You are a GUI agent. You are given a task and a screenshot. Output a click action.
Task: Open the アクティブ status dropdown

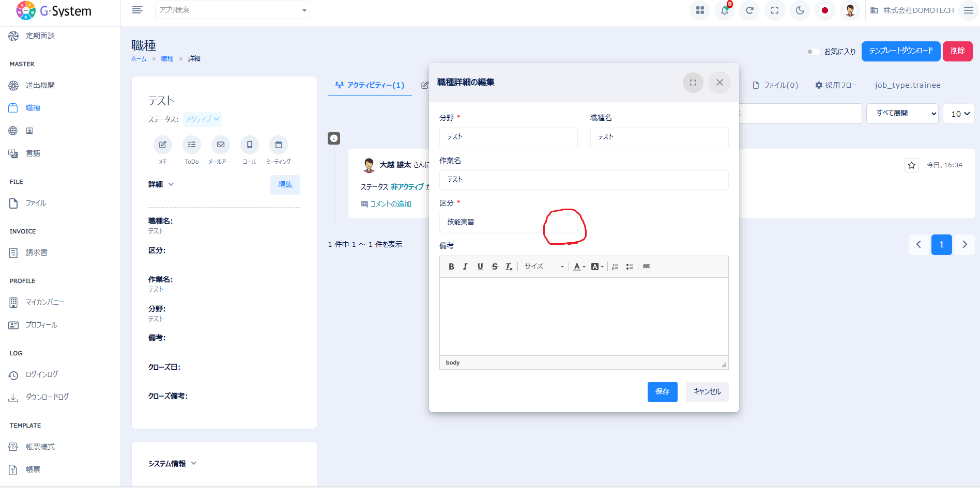pos(203,119)
